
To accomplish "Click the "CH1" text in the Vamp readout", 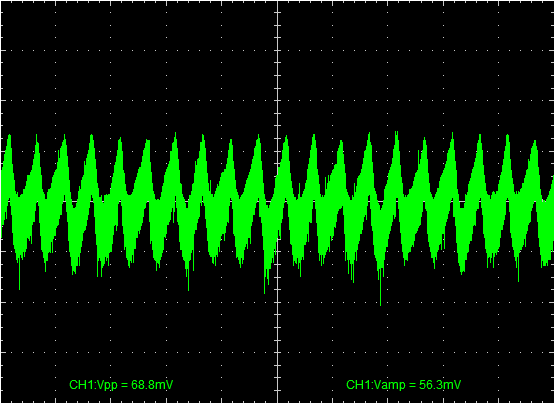I will 354,385.
